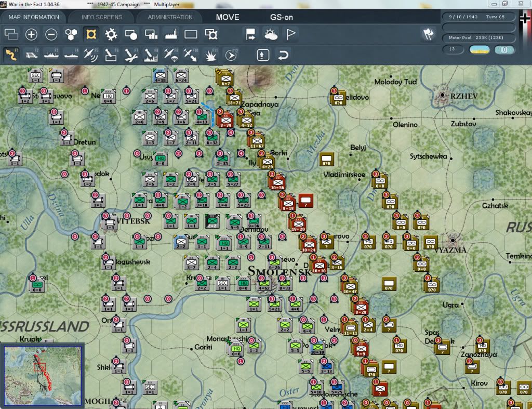532x409 pixels.
Task: Click the gear-shaped toolbar icon
Action: (x=111, y=34)
